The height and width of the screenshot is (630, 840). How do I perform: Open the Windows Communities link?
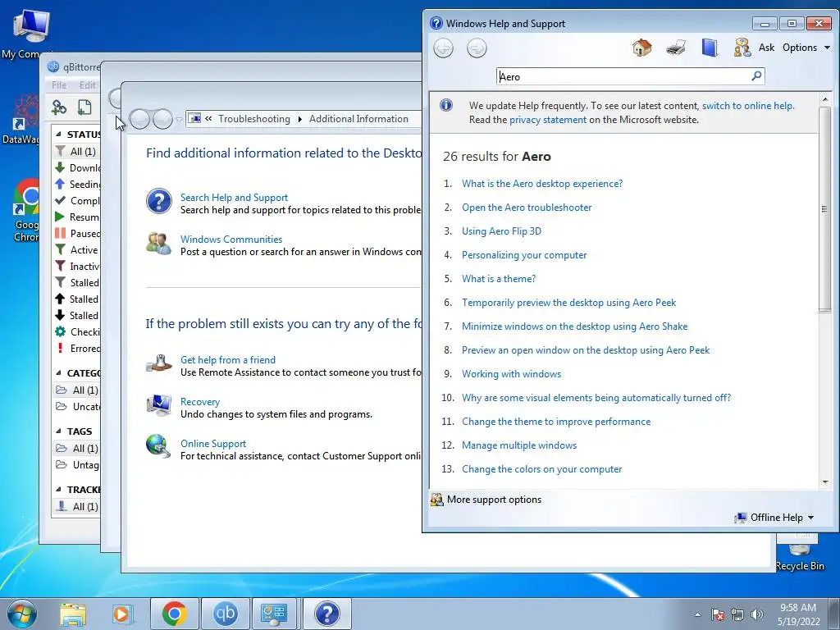pyautogui.click(x=231, y=240)
